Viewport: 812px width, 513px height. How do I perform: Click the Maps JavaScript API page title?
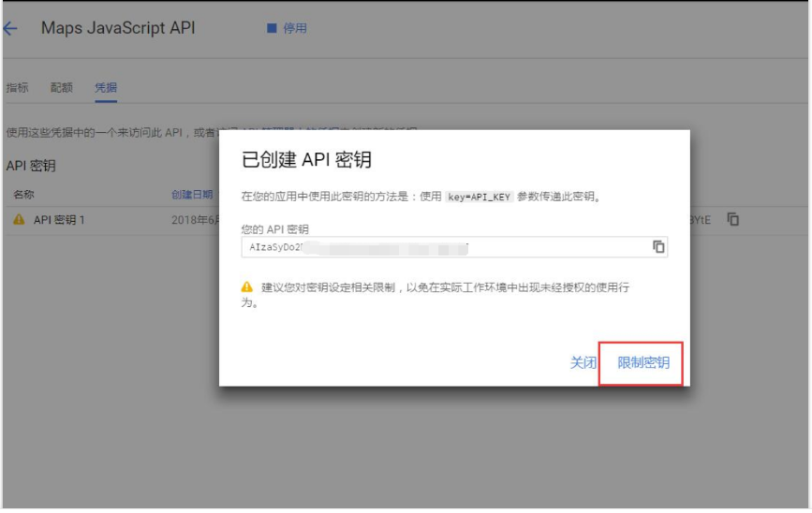pos(118,28)
